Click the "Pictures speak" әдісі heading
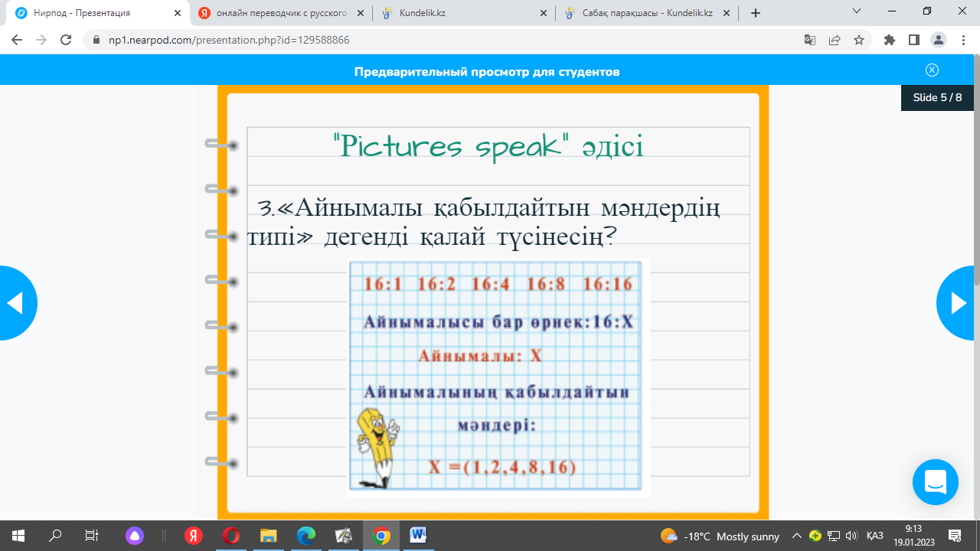 [488, 145]
